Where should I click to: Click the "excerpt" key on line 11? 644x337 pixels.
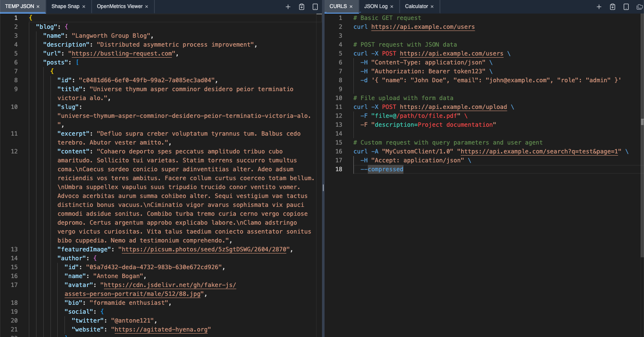coord(73,134)
